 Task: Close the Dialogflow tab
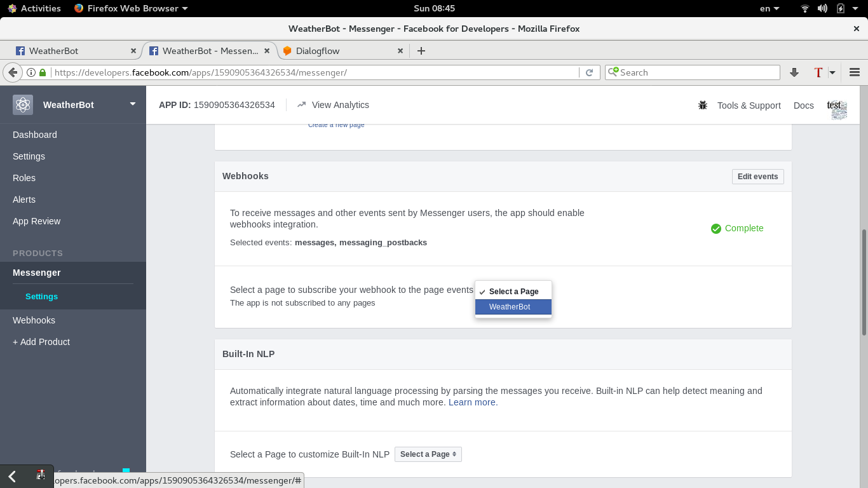pyautogui.click(x=400, y=51)
